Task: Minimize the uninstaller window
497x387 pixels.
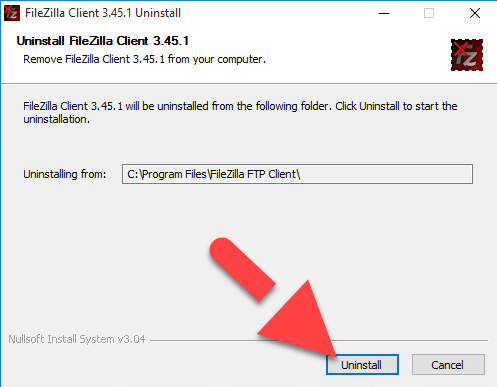Action: click(x=384, y=13)
